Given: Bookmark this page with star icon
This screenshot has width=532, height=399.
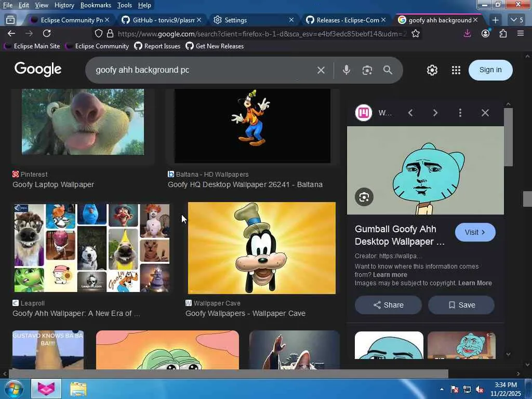Looking at the screenshot, I should pos(416,33).
